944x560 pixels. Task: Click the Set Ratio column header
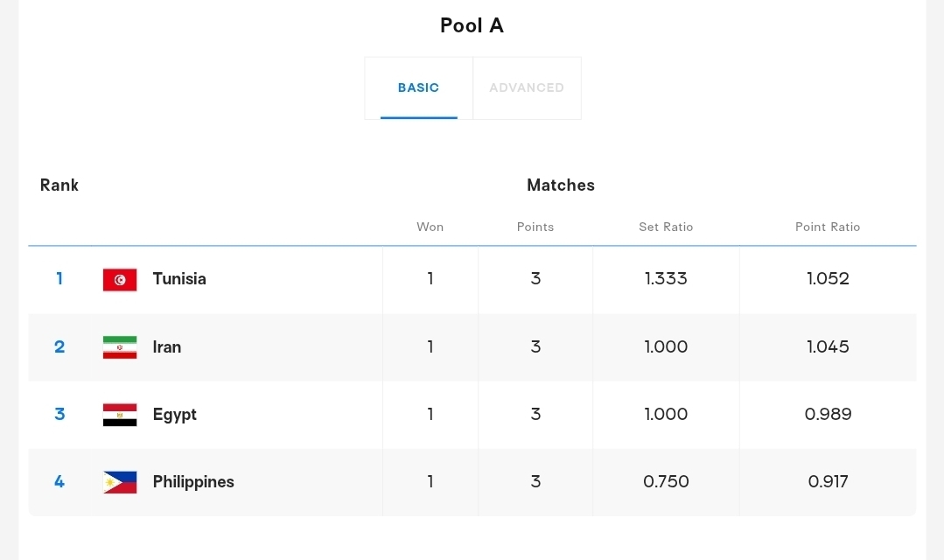pyautogui.click(x=666, y=227)
